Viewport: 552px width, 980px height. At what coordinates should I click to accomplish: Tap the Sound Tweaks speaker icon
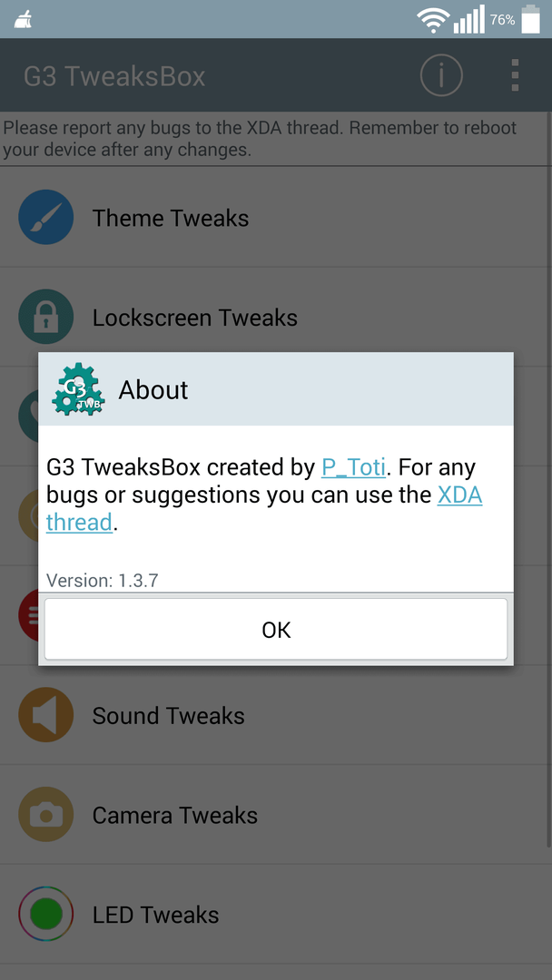coord(46,715)
